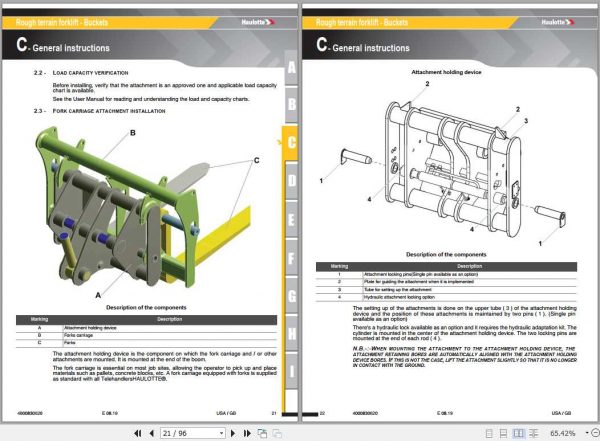Open section tab E on the page margin
Viewport: 600px width, 441px height.
click(x=291, y=219)
